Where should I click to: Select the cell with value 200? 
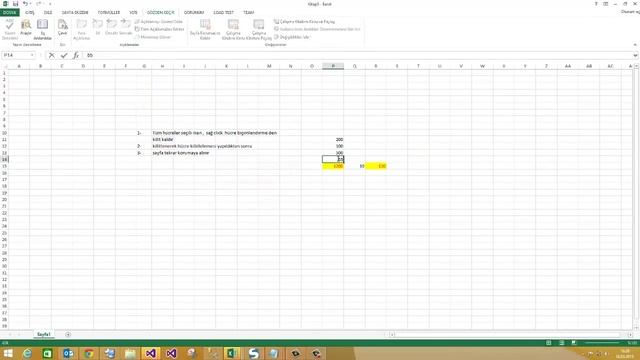click(333, 139)
